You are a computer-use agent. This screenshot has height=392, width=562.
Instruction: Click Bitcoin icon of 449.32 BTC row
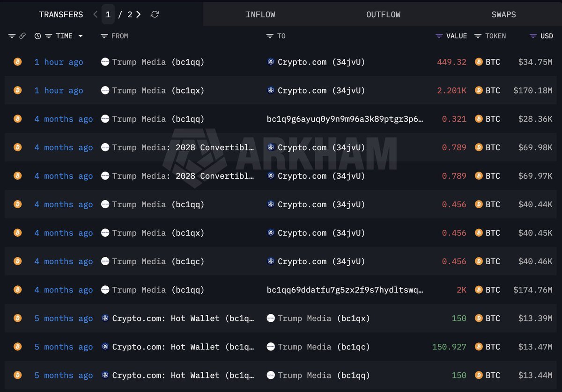(x=18, y=62)
